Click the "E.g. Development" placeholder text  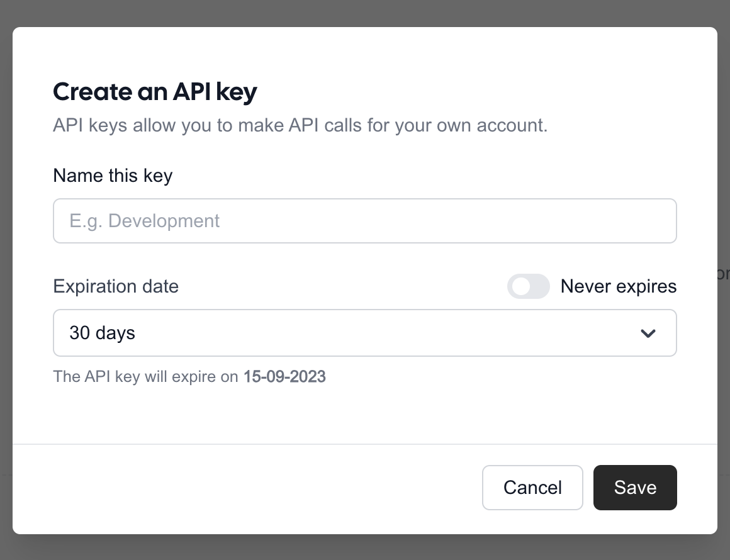(145, 221)
